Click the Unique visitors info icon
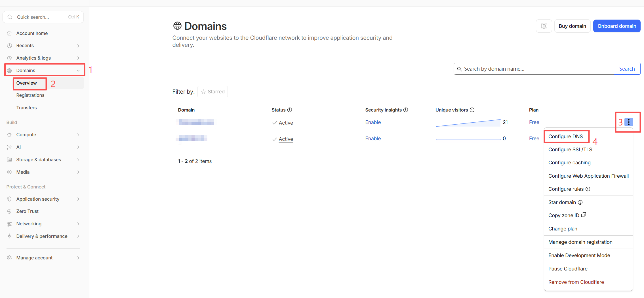The height and width of the screenshot is (298, 644). click(x=472, y=110)
